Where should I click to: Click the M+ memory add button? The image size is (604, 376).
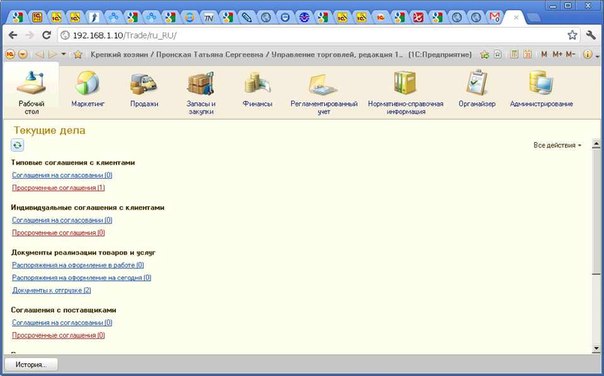point(557,55)
